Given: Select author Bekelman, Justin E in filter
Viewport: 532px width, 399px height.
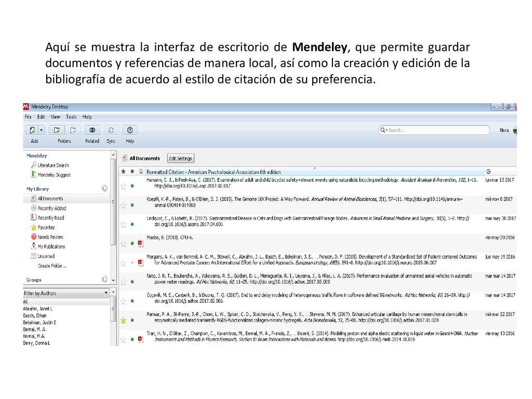Looking at the screenshot, I should click(39, 322).
